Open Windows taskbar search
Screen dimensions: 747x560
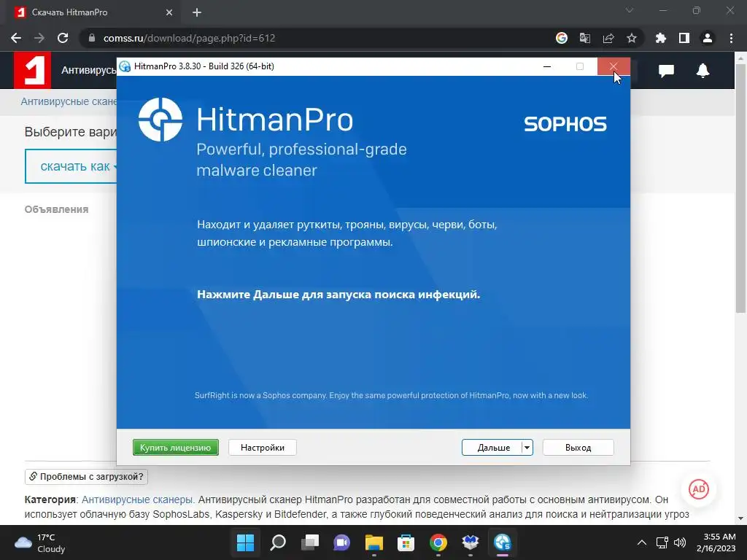tap(278, 542)
